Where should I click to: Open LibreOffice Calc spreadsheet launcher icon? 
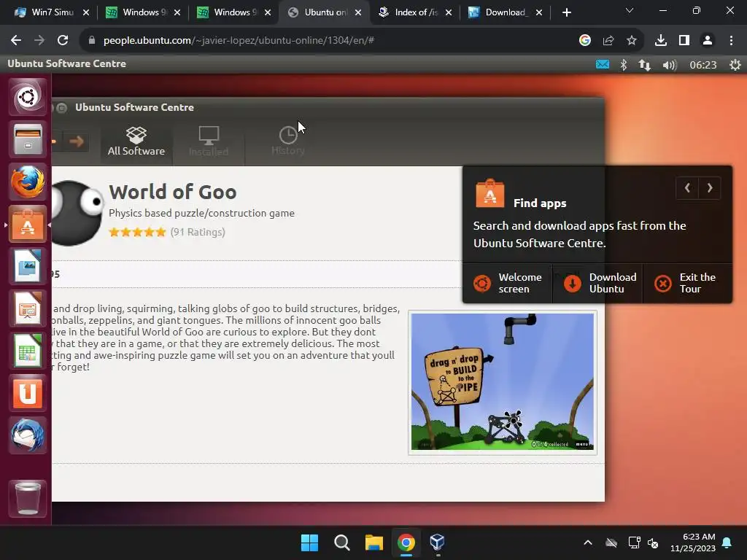tap(27, 351)
